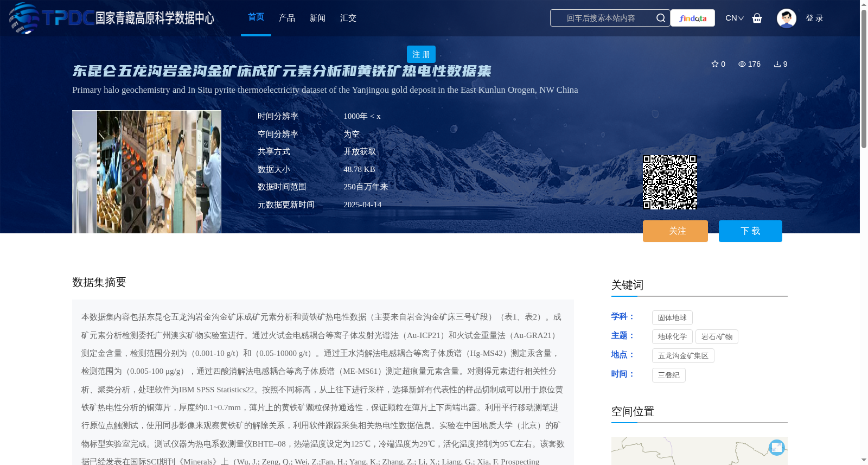This screenshot has height=465, width=868.
Task: Click the '关键词' heading
Action: [627, 285]
